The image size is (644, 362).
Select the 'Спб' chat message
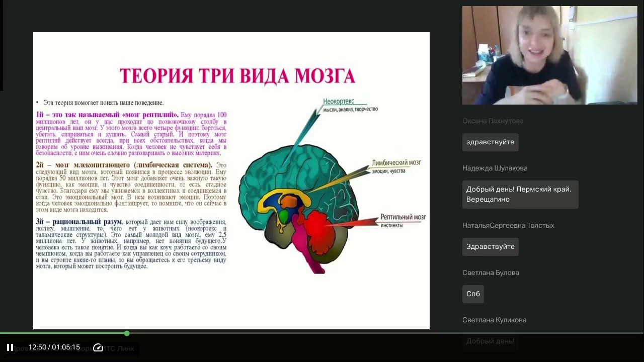pyautogui.click(x=473, y=294)
